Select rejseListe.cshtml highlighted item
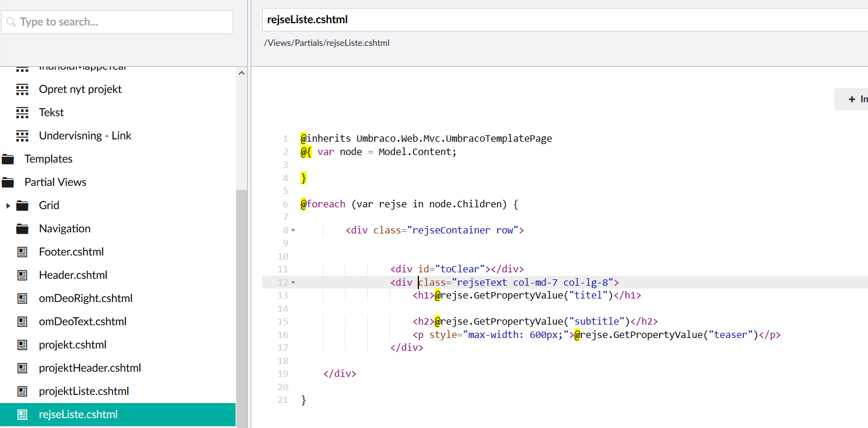868x428 pixels. coord(118,415)
